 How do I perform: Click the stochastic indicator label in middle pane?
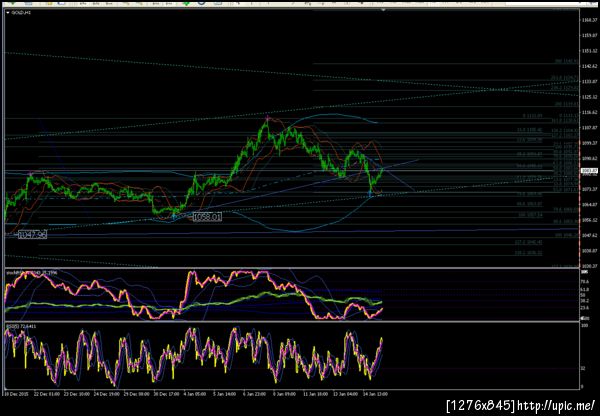32,272
